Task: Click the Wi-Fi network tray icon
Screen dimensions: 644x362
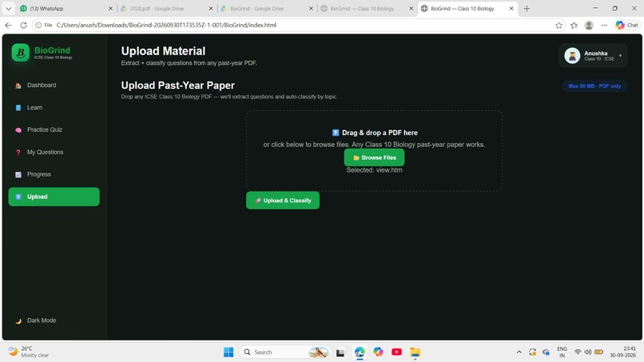Action: [x=578, y=352]
